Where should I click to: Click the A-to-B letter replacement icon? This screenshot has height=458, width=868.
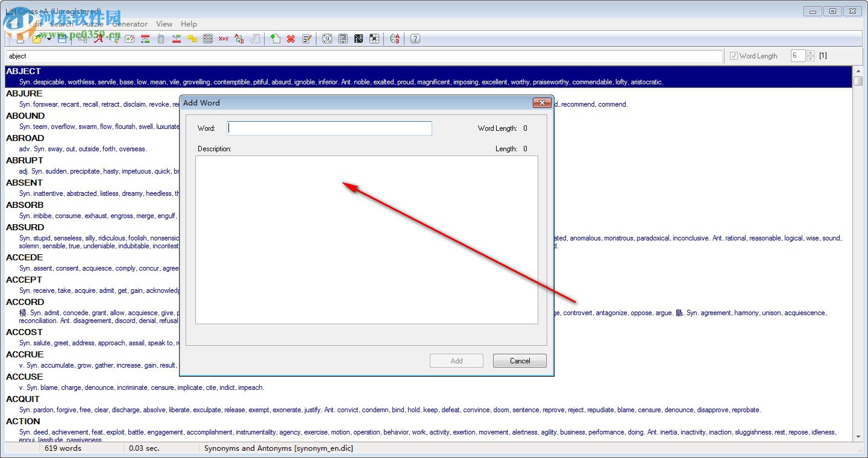tap(239, 39)
